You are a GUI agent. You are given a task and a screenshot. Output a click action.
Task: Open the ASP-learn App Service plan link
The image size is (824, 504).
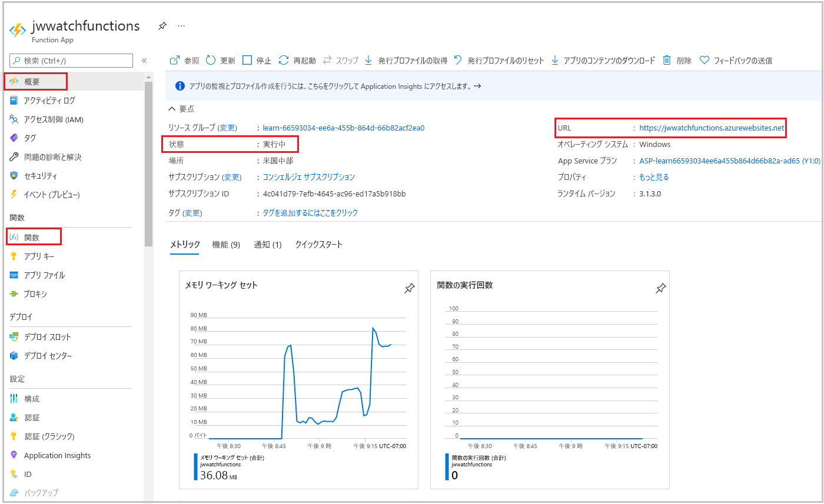730,161
